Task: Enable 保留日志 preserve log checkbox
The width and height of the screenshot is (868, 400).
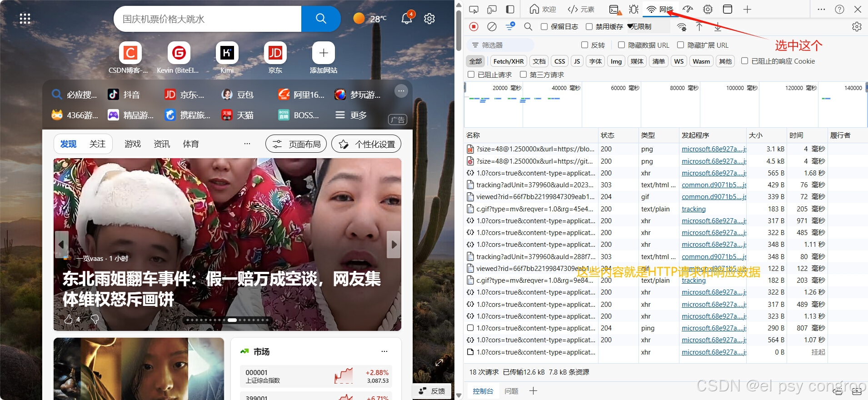Action: point(544,26)
